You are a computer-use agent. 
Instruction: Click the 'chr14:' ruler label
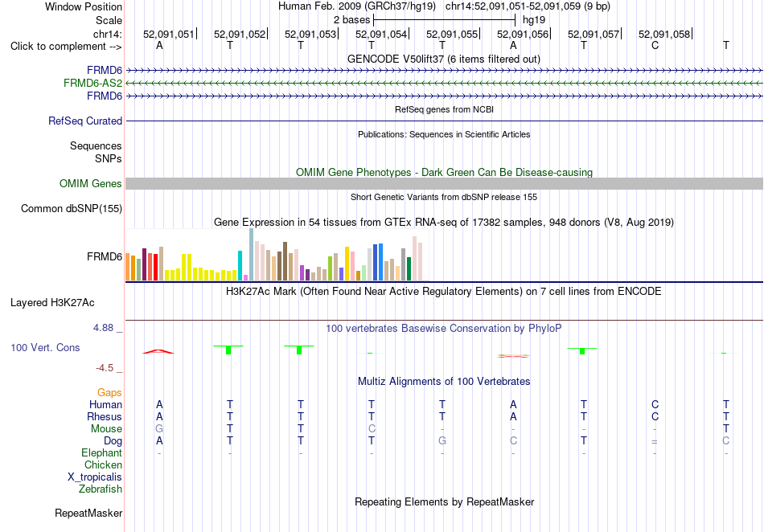[x=107, y=34]
